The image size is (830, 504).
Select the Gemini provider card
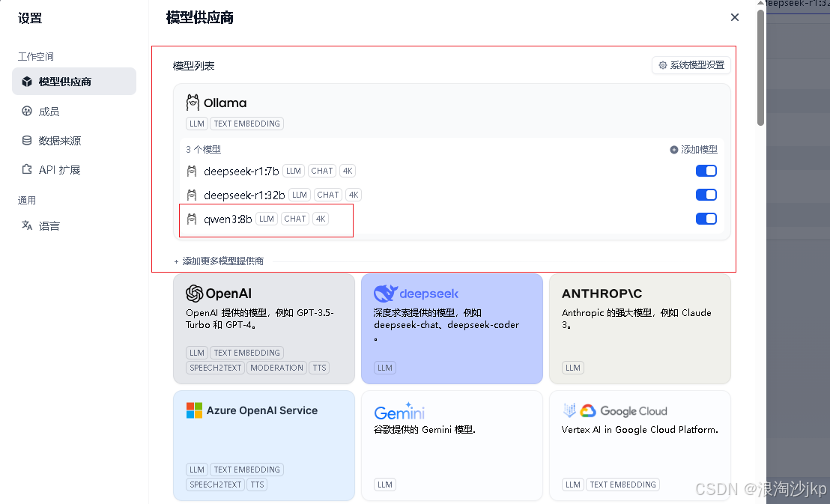[452, 446]
